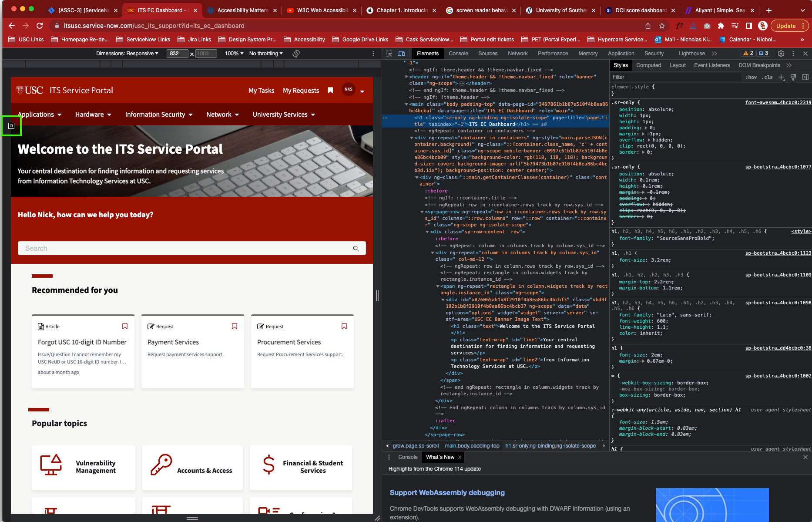Reload the page with refresh icon
812x522 pixels.
point(40,26)
